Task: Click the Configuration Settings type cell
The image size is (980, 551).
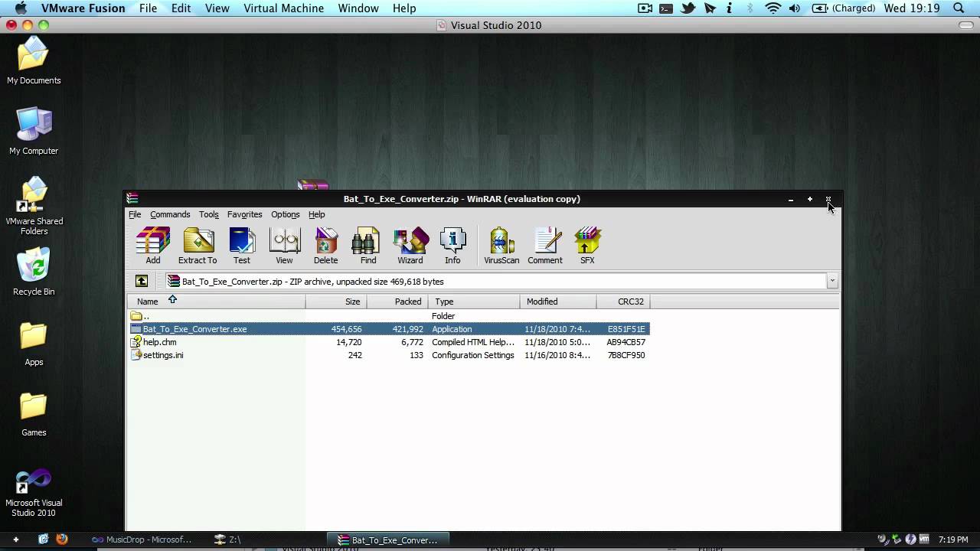Action: click(473, 355)
